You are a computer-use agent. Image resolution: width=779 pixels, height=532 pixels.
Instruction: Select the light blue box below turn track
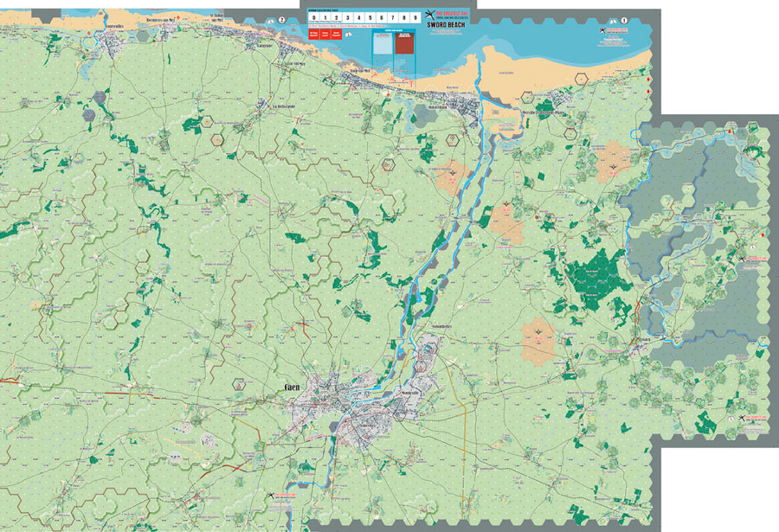[x=382, y=45]
